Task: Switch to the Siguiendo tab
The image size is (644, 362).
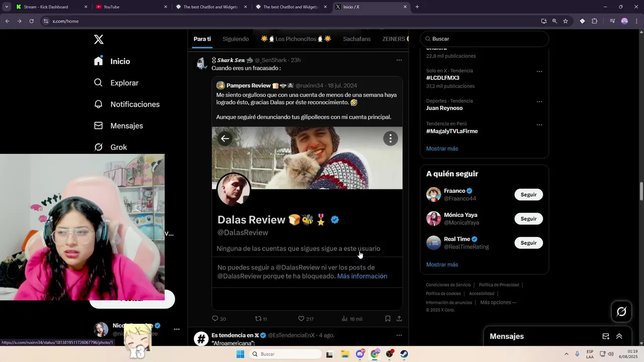Action: point(235,39)
